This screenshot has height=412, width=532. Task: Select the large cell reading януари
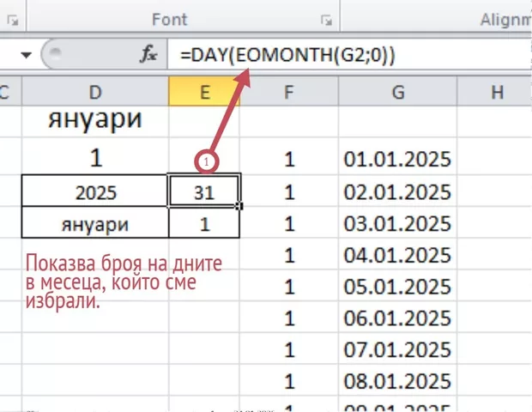point(95,121)
